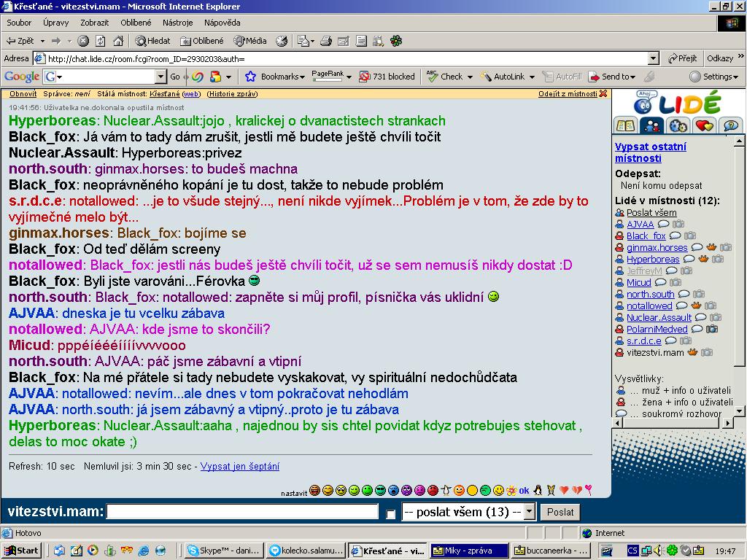Open user info icon for s.r.d.c.e
The height and width of the screenshot is (560, 747).
click(x=619, y=341)
